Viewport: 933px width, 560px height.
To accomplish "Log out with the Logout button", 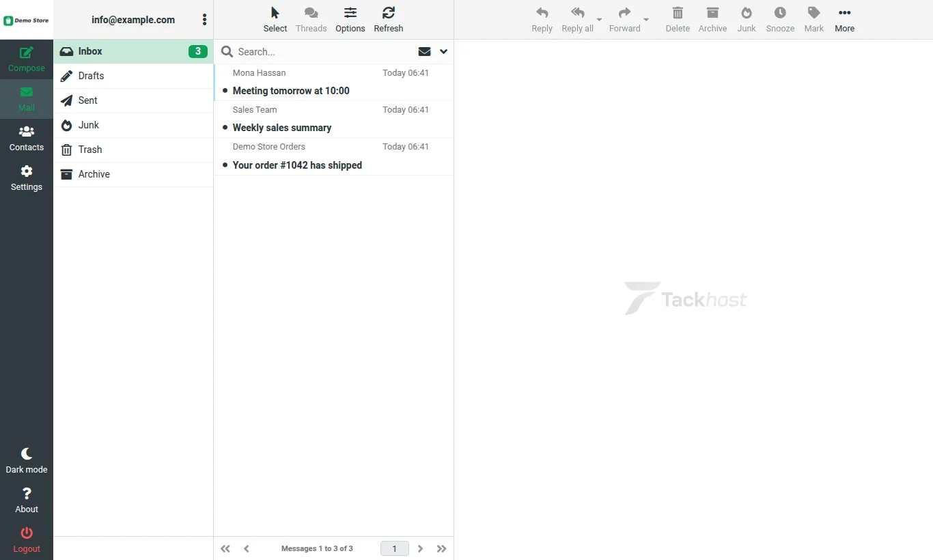I will click(x=27, y=540).
